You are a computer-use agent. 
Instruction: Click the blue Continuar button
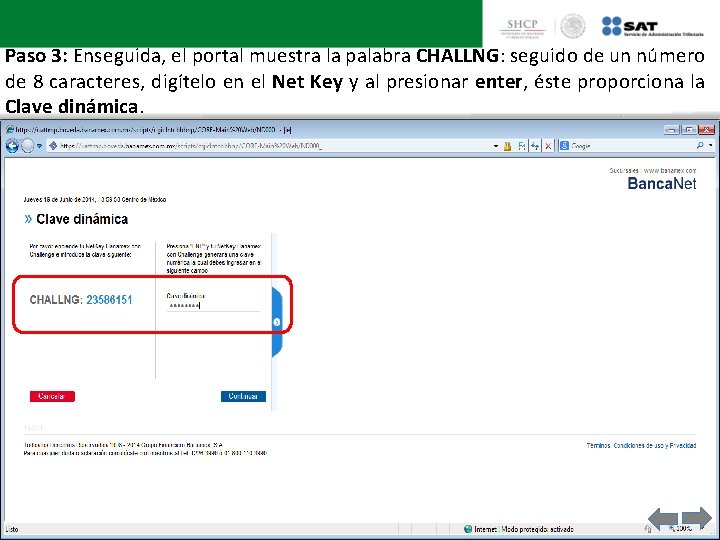tap(243, 396)
